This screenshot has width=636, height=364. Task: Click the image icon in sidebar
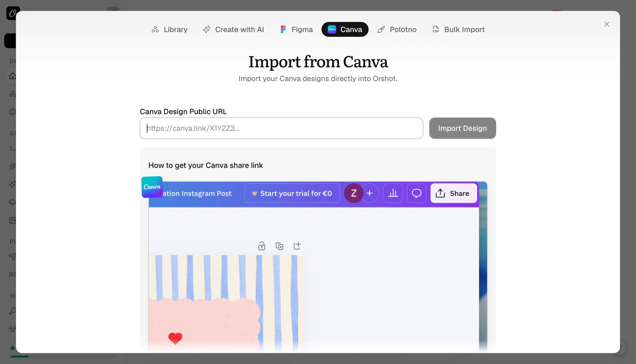pos(12,220)
